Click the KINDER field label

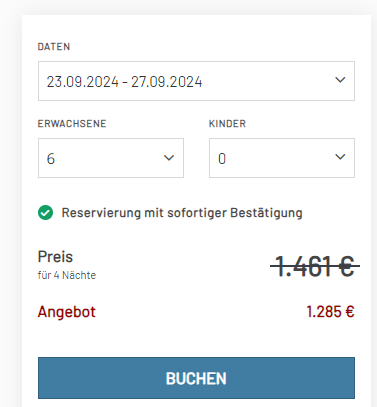coord(227,124)
